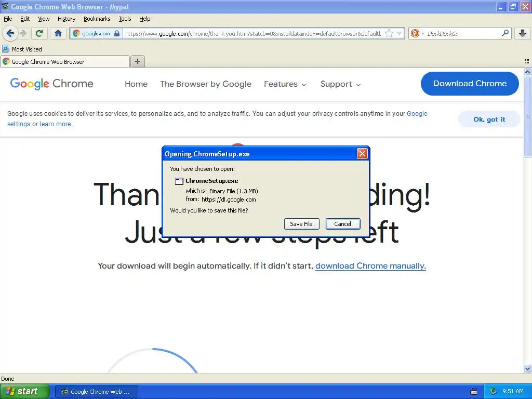532x399 pixels.
Task: Click the vertical scrollbar thumb
Action: pyautogui.click(x=527, y=117)
